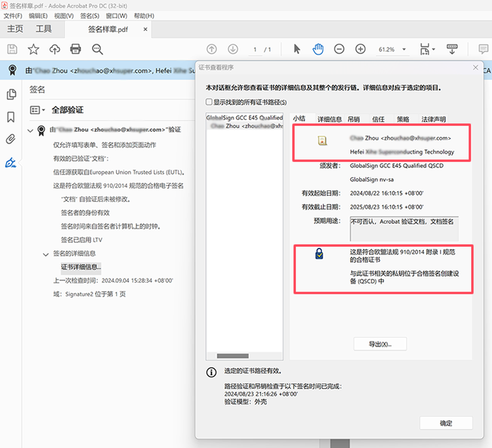Open 证书详细信息... link in signature tree
This screenshot has width=492, height=448.
(81, 267)
